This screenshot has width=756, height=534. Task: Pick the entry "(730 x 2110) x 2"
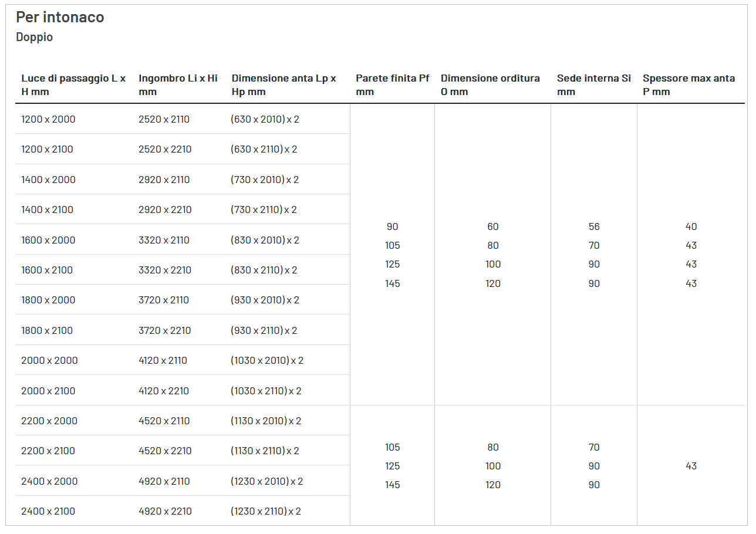[x=264, y=209]
